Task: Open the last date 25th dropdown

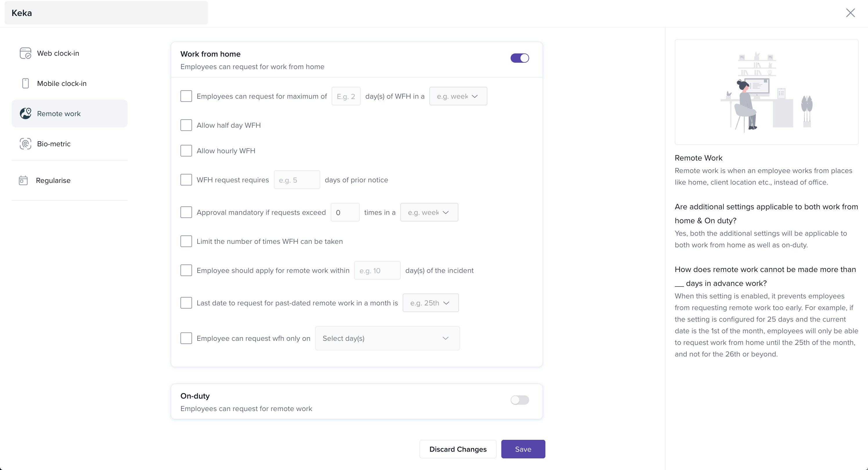Action: 430,303
